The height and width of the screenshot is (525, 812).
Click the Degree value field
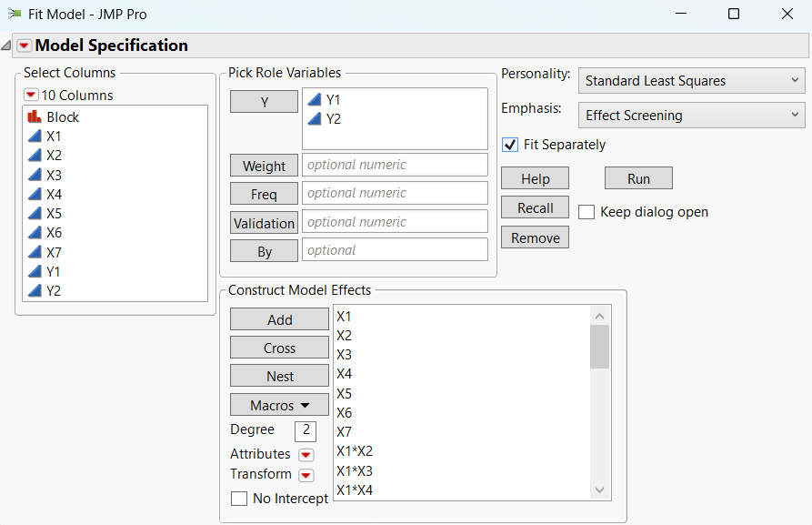[305, 430]
